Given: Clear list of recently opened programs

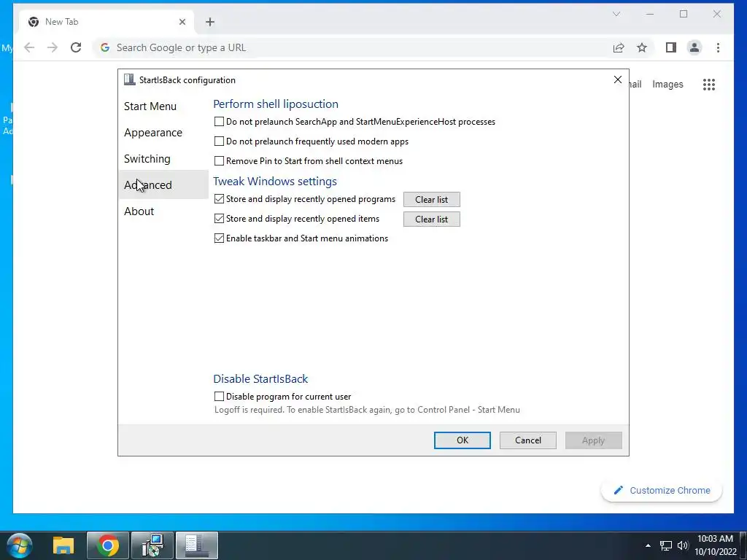Looking at the screenshot, I should [432, 200].
